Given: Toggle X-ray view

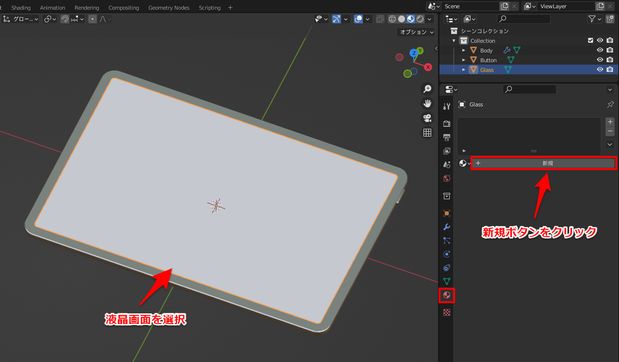Looking at the screenshot, I should point(380,19).
